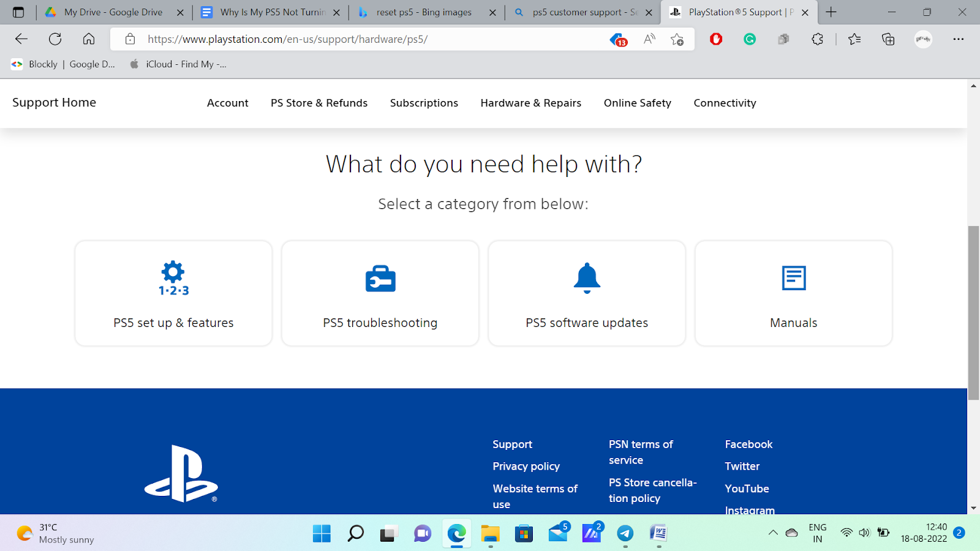Open Website terms of use link
This screenshot has height=551, width=980.
click(535, 497)
